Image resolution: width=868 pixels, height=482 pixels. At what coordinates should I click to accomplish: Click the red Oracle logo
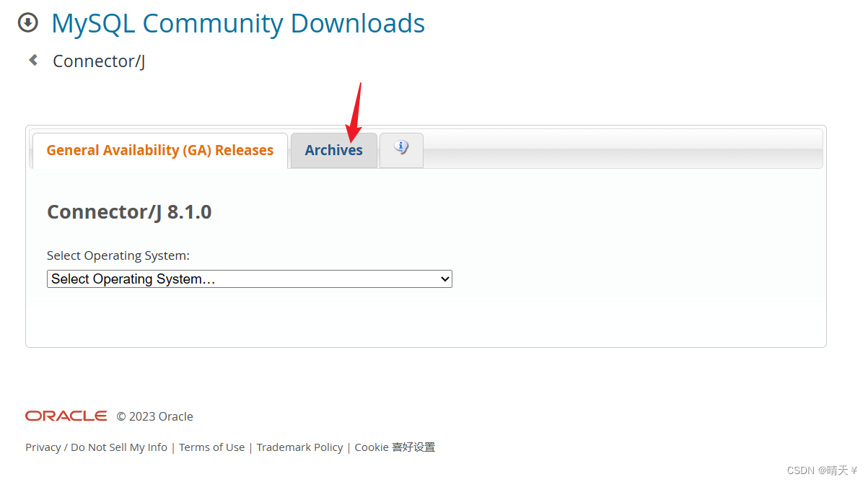(x=66, y=416)
